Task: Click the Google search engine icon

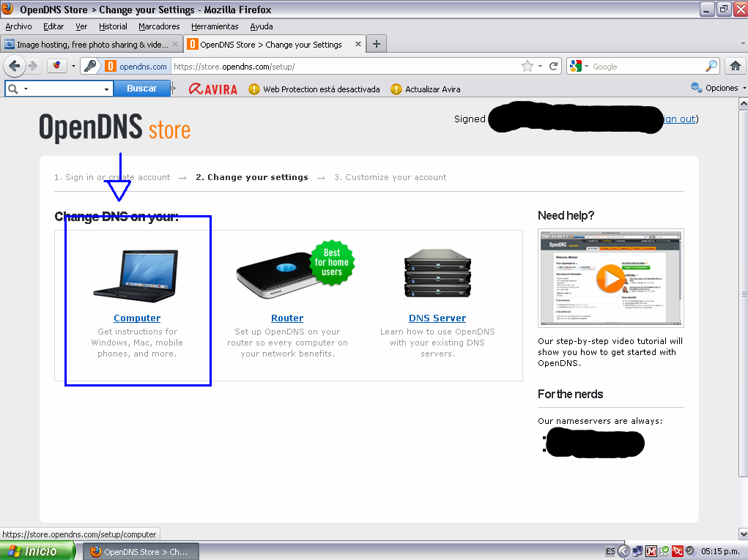Action: [x=576, y=66]
